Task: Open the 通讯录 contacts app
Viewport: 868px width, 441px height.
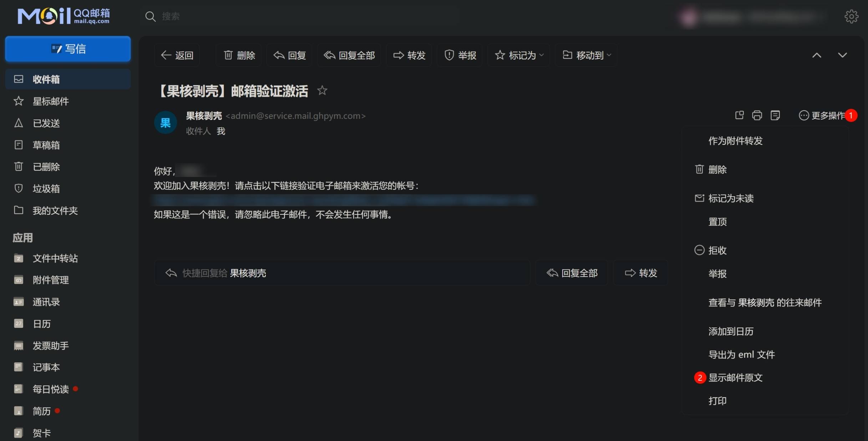Action: click(46, 301)
